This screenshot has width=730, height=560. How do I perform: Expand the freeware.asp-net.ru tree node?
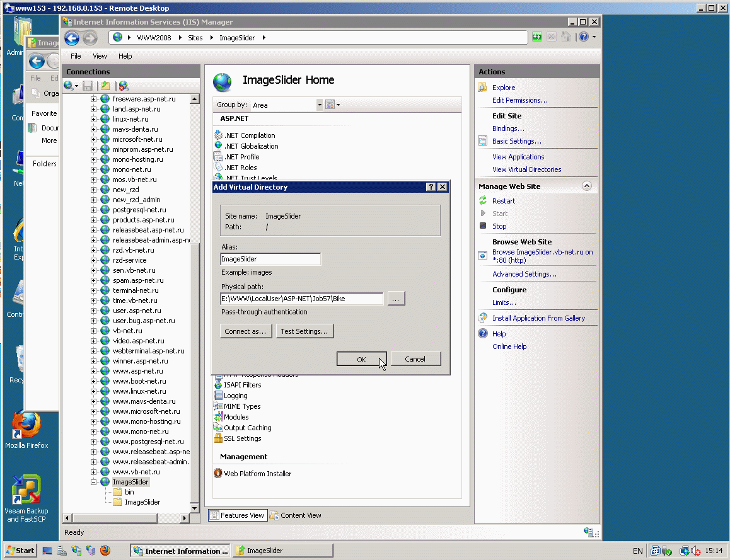[93, 99]
